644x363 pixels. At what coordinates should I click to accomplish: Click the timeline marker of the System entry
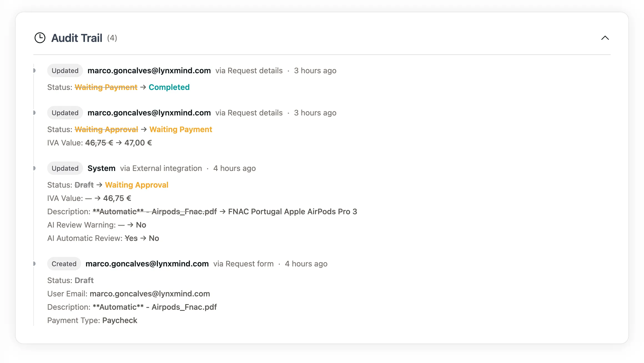click(34, 168)
